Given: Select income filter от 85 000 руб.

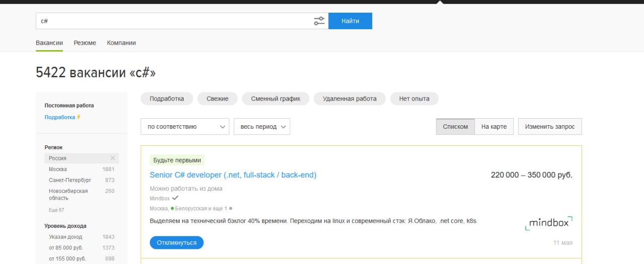Looking at the screenshot, I should click(x=65, y=248).
